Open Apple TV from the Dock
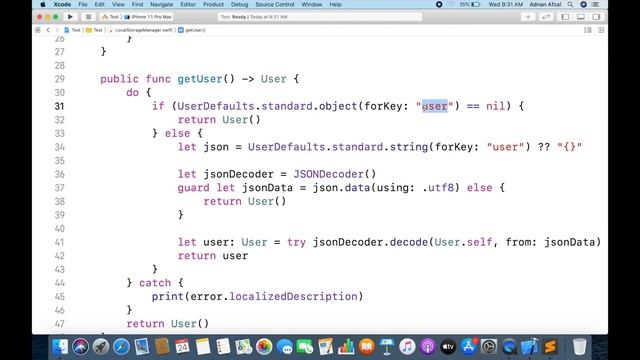This screenshot has height=360, width=640. coord(448,347)
